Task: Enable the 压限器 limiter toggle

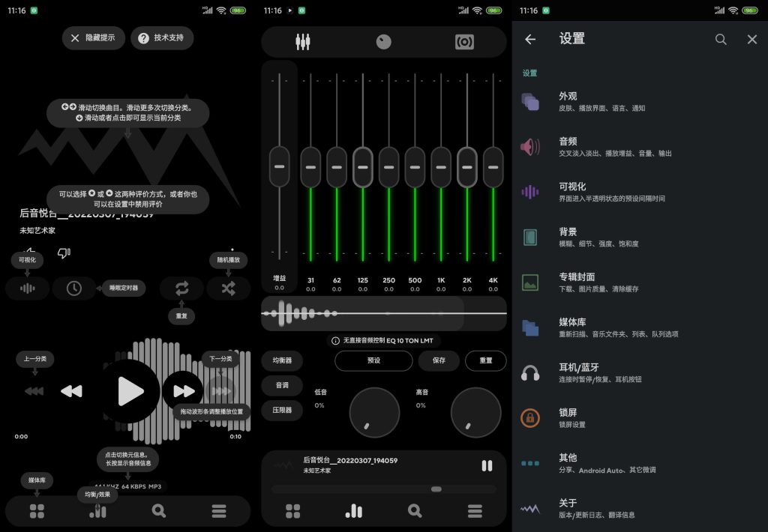Action: 281,410
